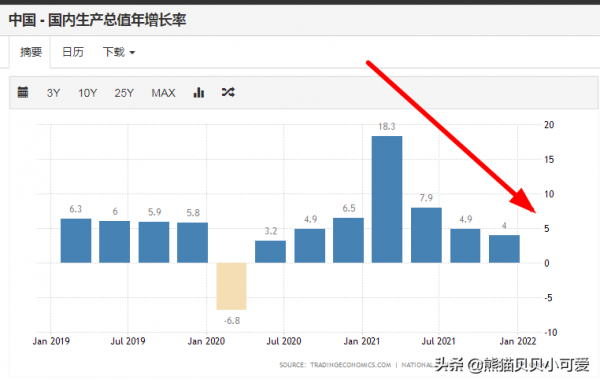The height and width of the screenshot is (383, 600).
Task: Click the 7.9 bar in the chart
Action: tap(426, 235)
